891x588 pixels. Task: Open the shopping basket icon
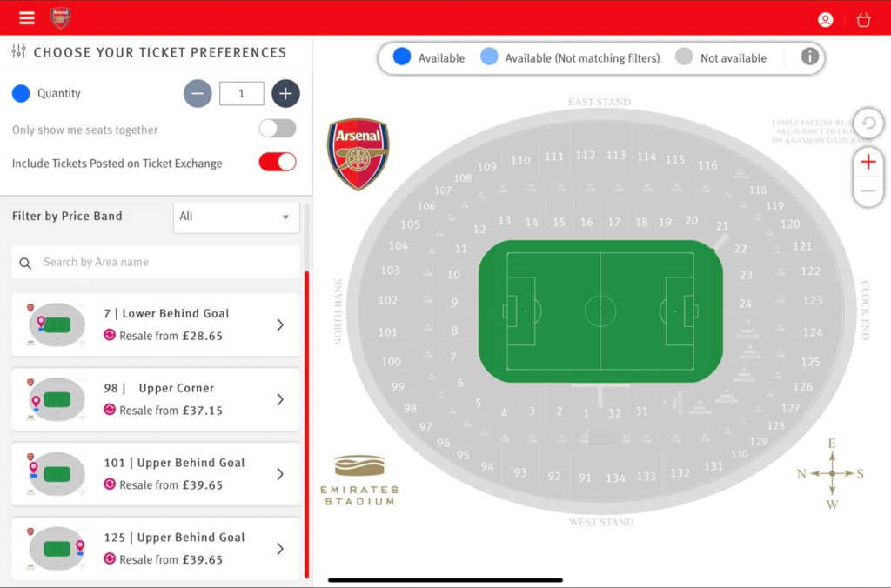[863, 20]
